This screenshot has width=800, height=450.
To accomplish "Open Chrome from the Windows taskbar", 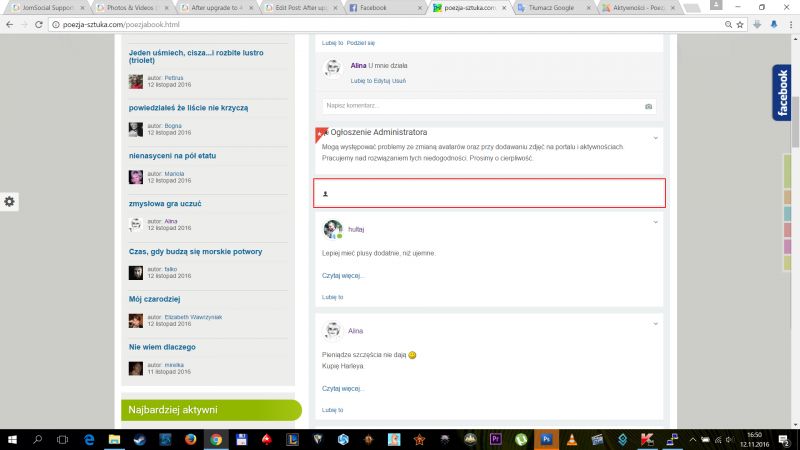I will (x=215, y=438).
